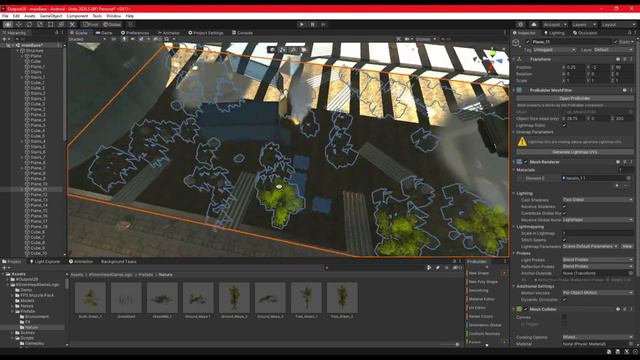Image resolution: width=640 pixels, height=360 pixels.
Task: Switch to the Console tab
Action: pyautogui.click(x=242, y=33)
